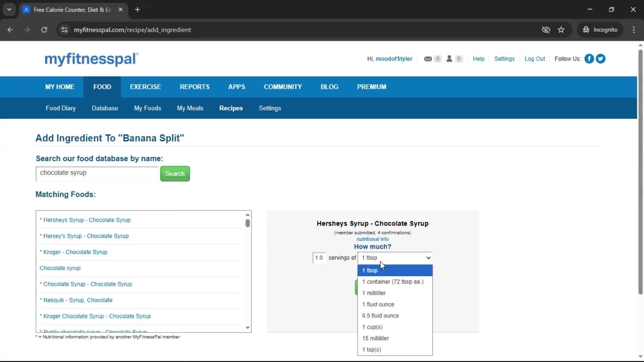The width and height of the screenshot is (644, 362).
Task: Choose the 0.5 fluid ounce option
Action: click(395, 316)
